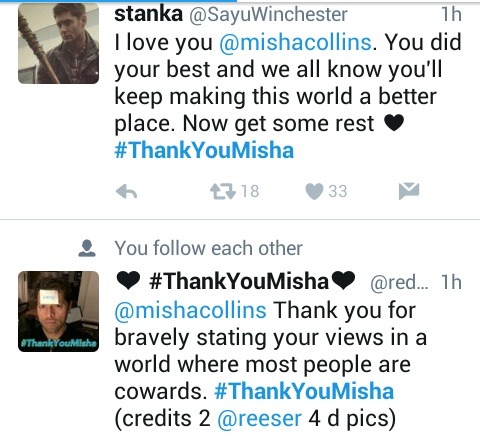Open the likes count 33
Screen dimensions: 480x438
pos(338,191)
